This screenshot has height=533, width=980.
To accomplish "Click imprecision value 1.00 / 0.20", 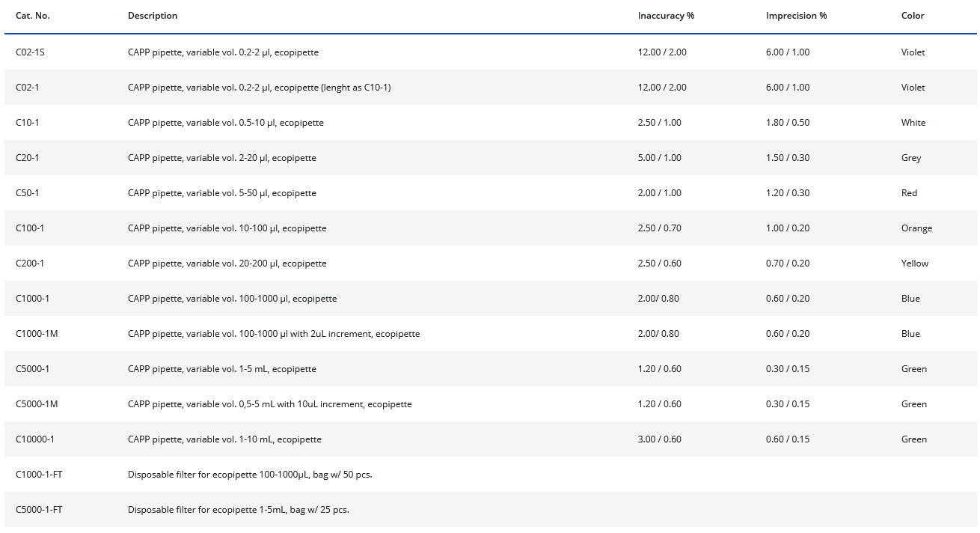I will 788,228.
